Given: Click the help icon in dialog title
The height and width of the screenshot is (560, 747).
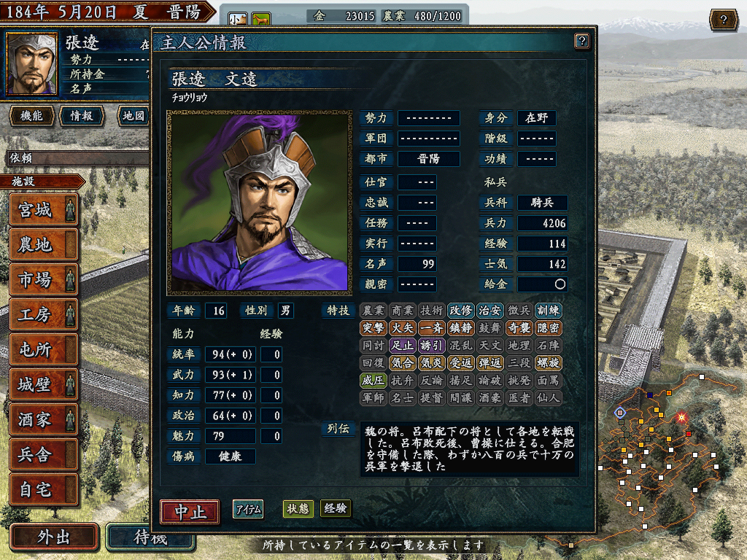Looking at the screenshot, I should [x=581, y=41].
